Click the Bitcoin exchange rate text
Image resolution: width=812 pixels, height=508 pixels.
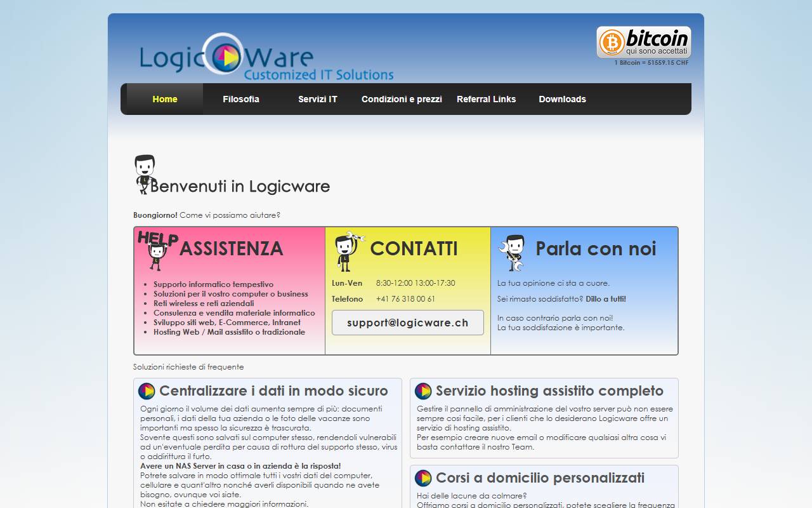coord(651,63)
